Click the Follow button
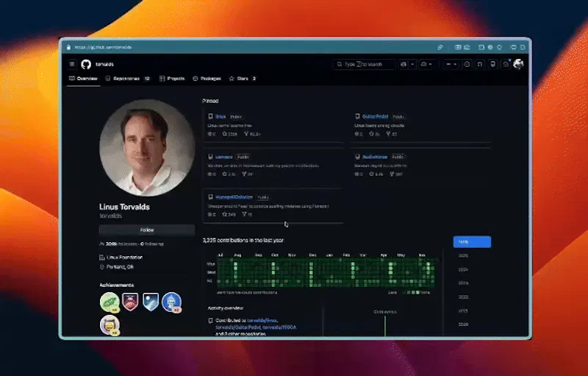 147,230
